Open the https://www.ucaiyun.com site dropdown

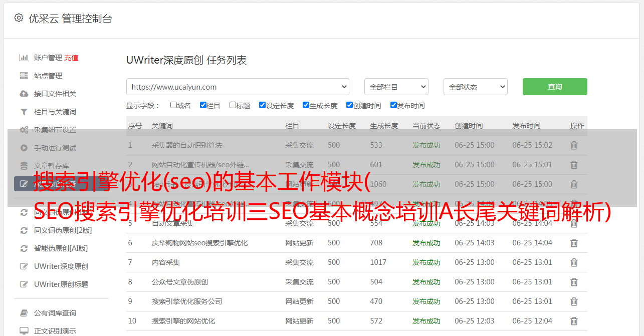point(238,87)
